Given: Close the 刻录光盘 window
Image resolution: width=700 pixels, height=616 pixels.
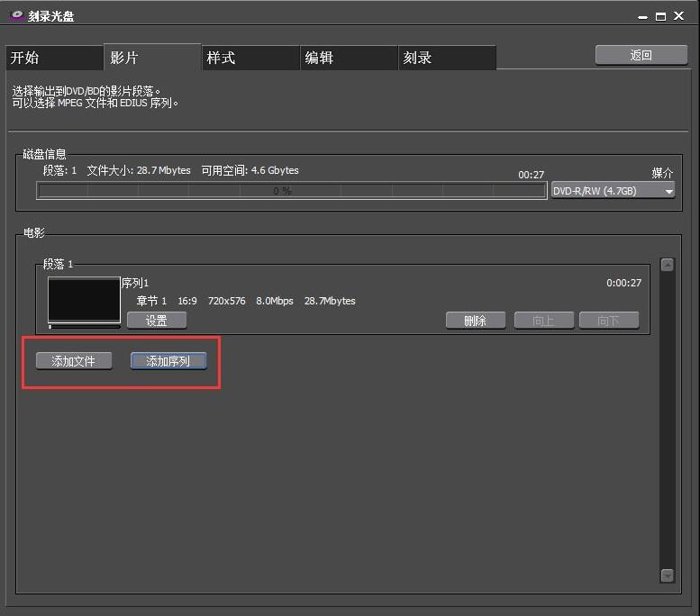Looking at the screenshot, I should coord(678,16).
